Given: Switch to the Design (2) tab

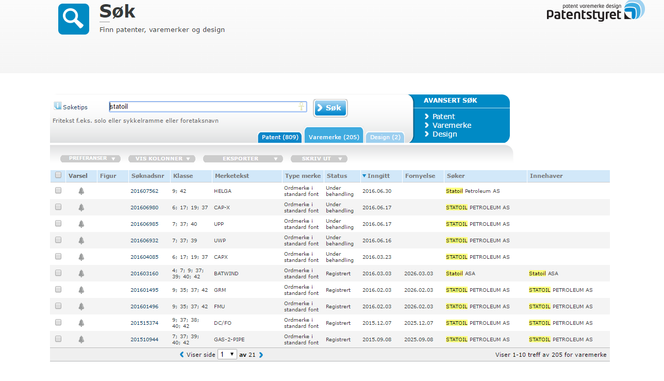Looking at the screenshot, I should 385,137.
